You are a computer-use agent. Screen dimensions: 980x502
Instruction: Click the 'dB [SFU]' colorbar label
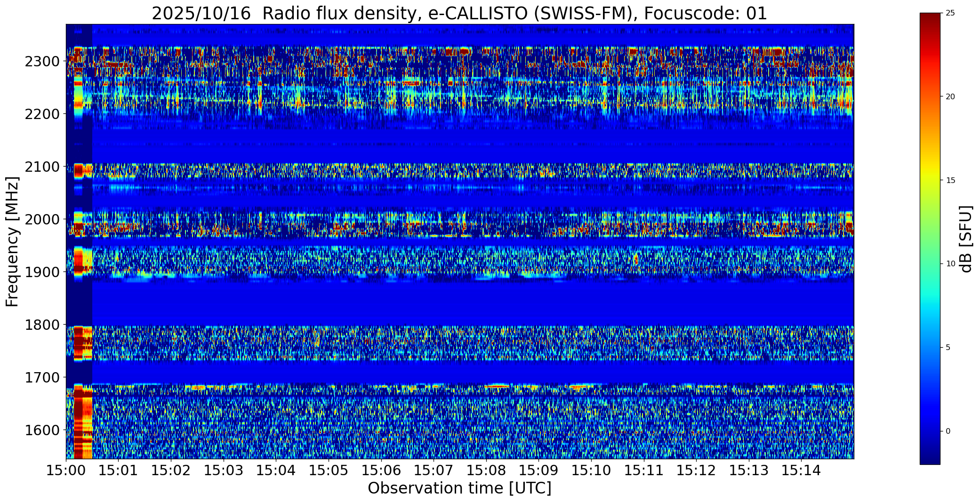[966, 239]
